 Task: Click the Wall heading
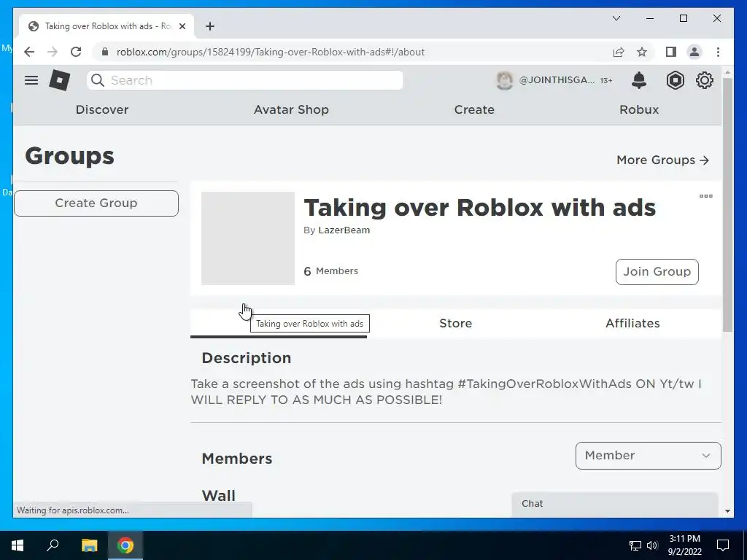point(219,496)
